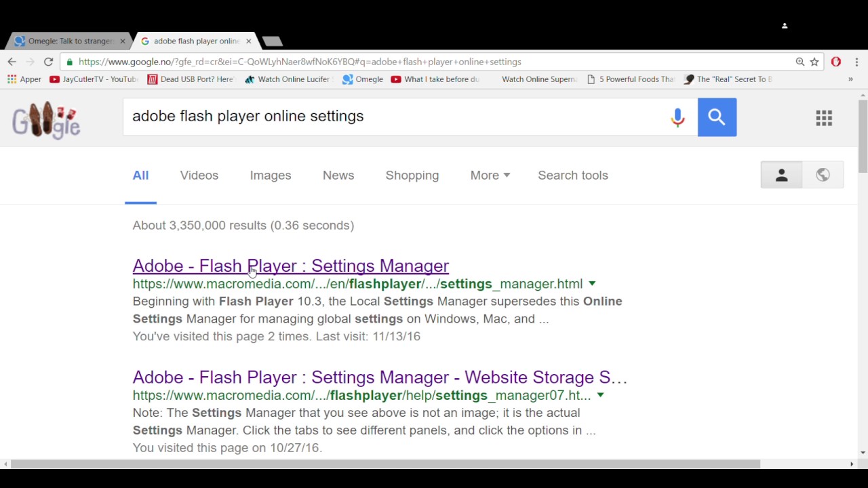Click the browser forward arrow

tap(30, 62)
